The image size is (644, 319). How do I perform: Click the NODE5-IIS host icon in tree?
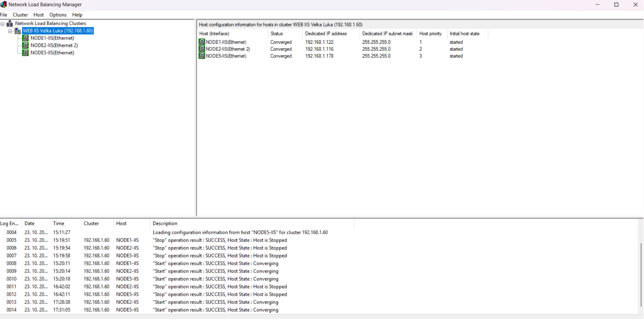25,53
